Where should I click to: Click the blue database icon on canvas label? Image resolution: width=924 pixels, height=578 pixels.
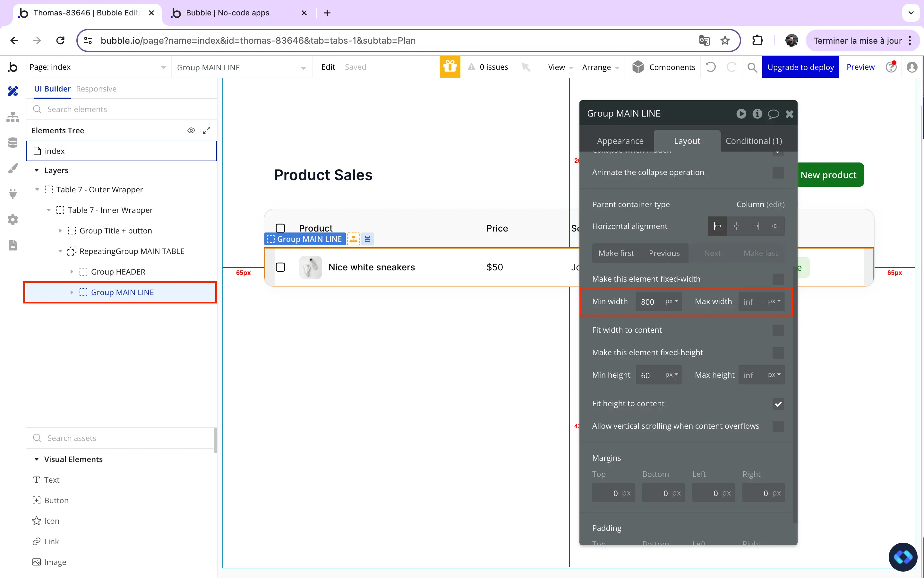tap(367, 239)
